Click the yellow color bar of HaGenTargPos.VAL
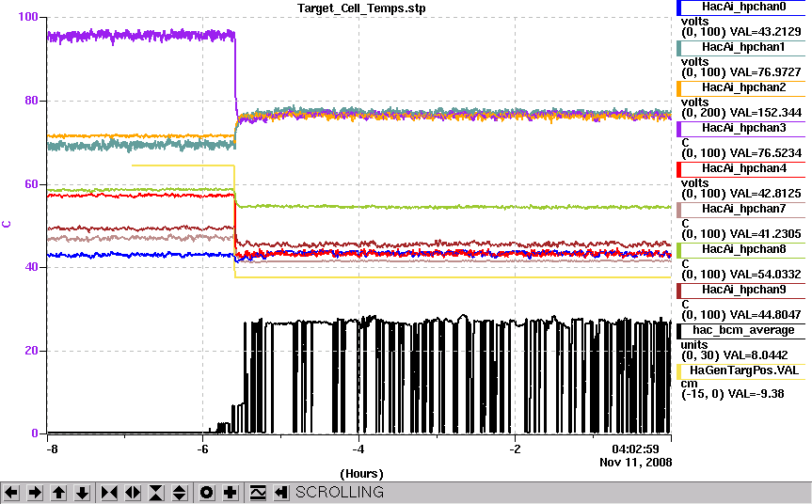812x504 pixels. click(x=679, y=371)
